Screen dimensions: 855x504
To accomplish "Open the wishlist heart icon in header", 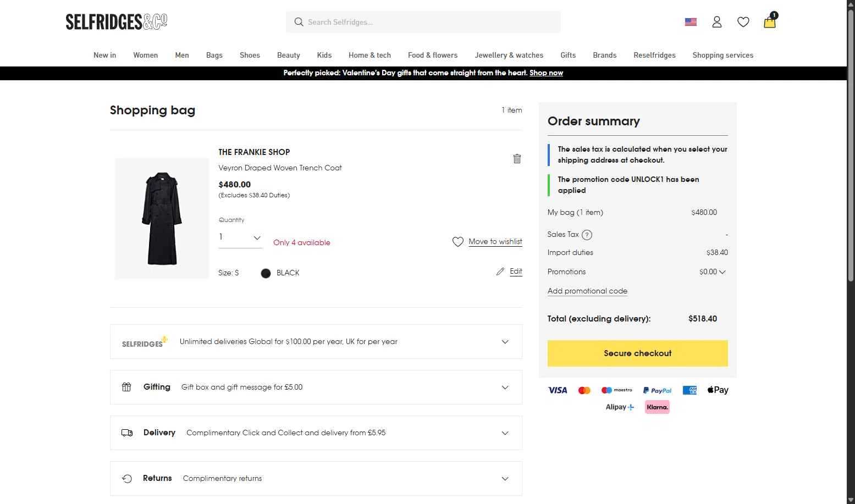I will [x=743, y=22].
